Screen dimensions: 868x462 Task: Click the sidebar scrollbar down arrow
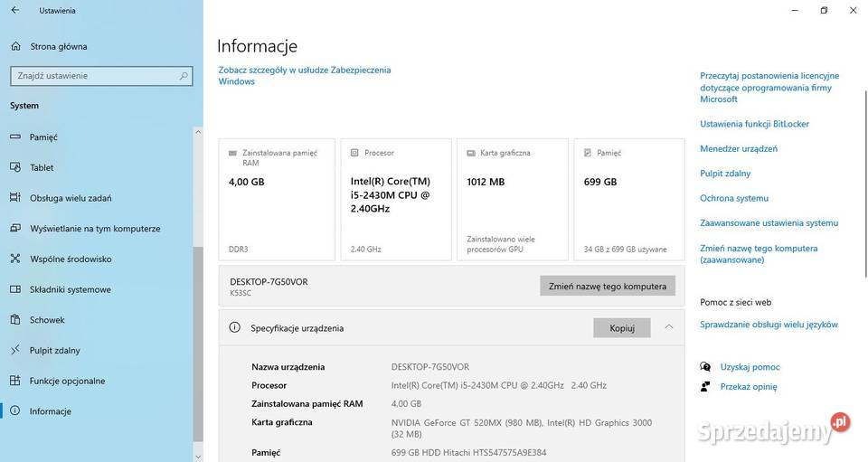pyautogui.click(x=198, y=457)
